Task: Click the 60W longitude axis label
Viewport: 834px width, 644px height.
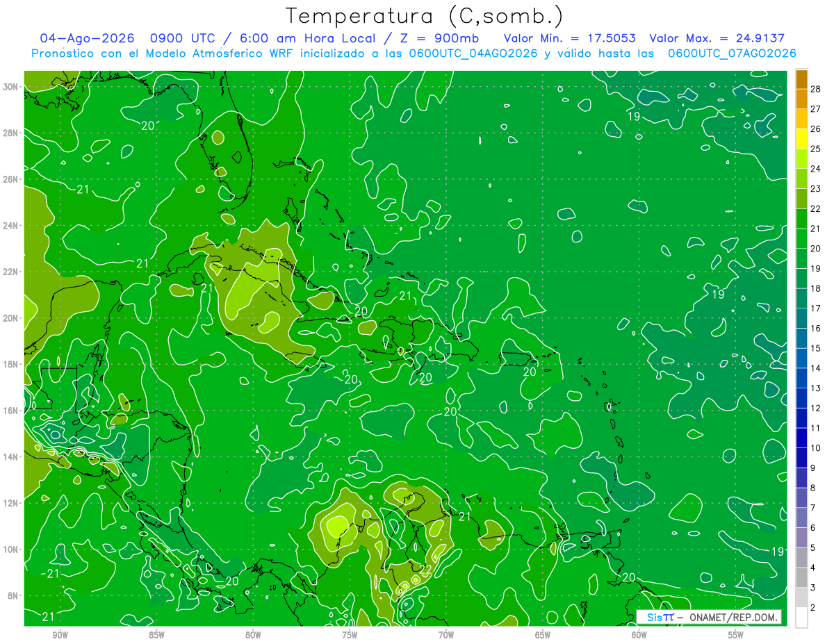Action: click(639, 635)
